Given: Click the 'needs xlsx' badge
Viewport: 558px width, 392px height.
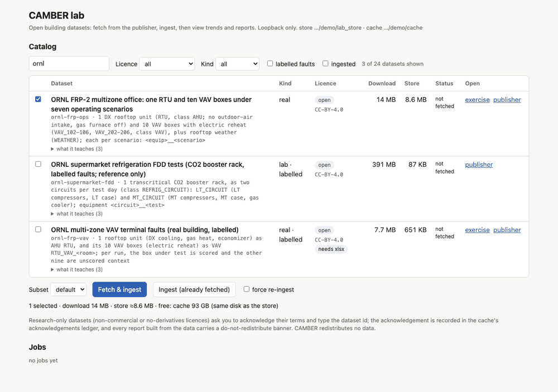Looking at the screenshot, I should click(331, 249).
